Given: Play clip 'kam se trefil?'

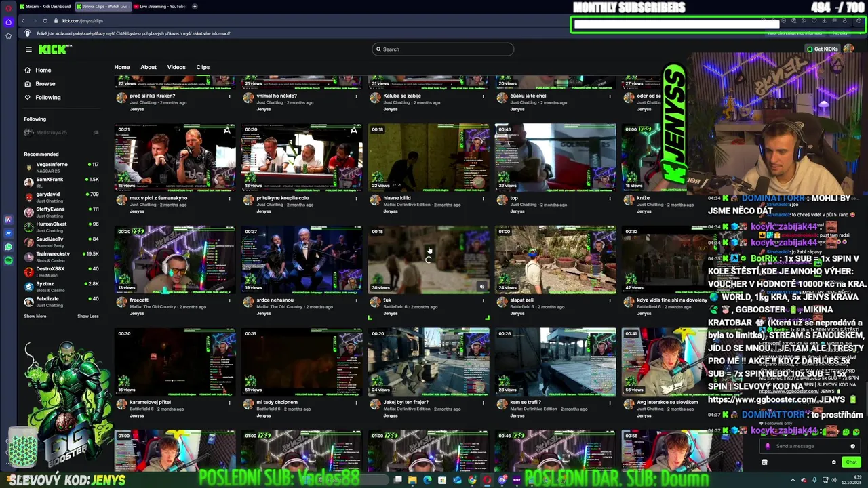Looking at the screenshot, I should point(555,362).
